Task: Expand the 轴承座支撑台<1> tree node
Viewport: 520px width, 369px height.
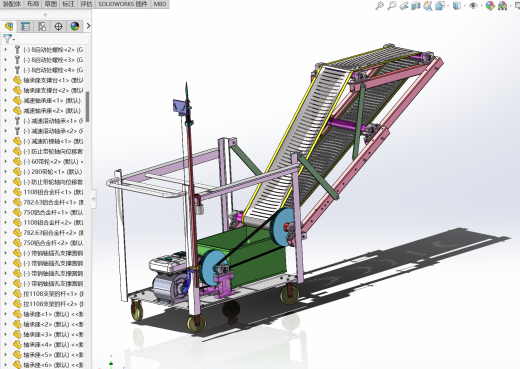Action: click(x=5, y=80)
